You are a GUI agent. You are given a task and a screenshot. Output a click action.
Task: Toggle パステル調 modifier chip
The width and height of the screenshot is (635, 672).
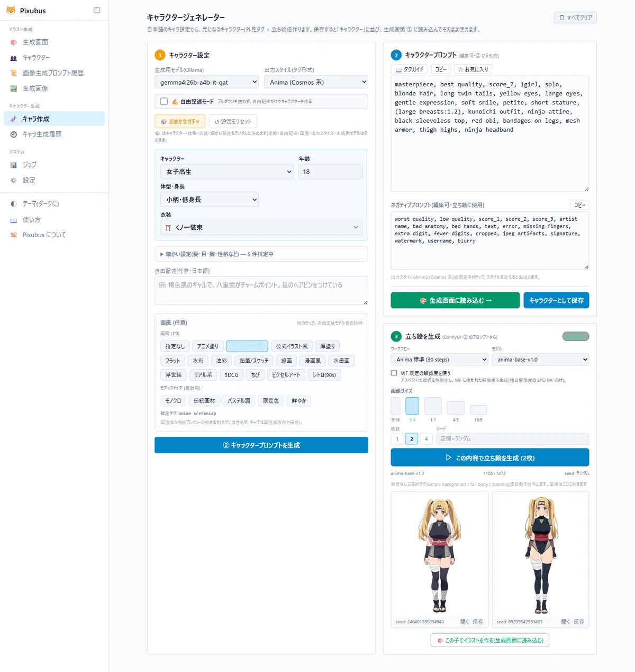click(239, 401)
